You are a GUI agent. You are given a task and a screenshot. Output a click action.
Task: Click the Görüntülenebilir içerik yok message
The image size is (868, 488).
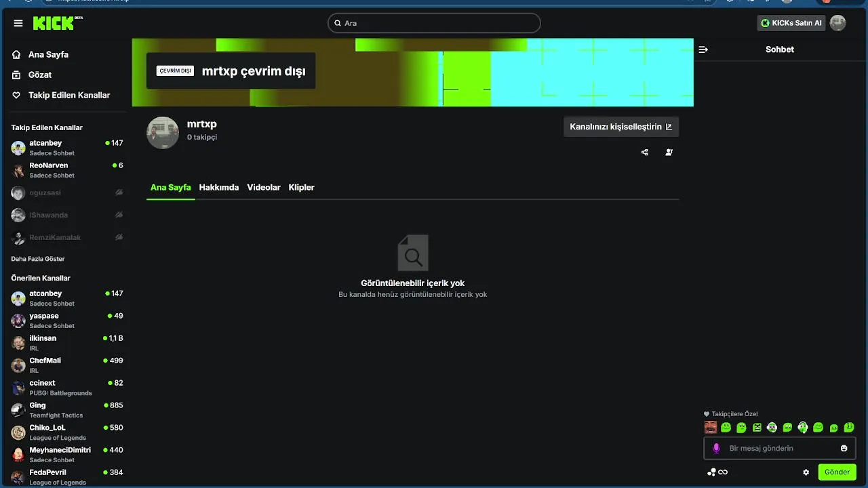click(413, 283)
